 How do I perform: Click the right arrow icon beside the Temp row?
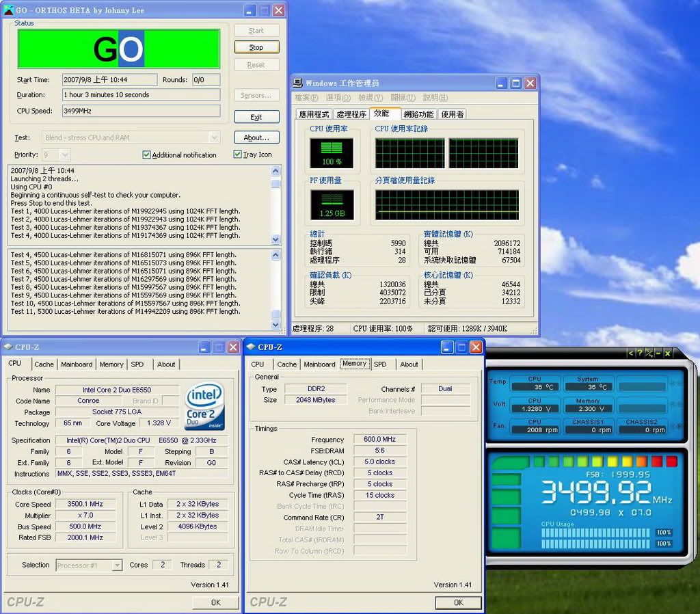pyautogui.click(x=679, y=382)
